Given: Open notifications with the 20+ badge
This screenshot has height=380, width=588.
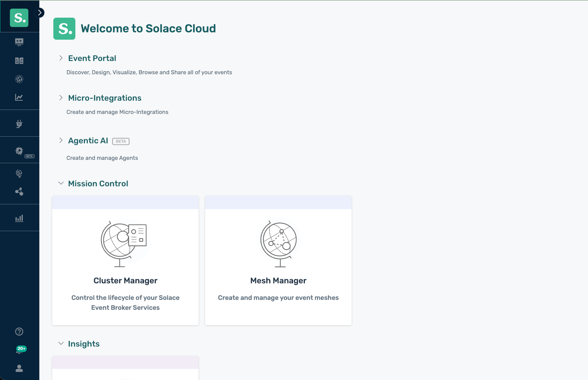Looking at the screenshot, I should point(20,350).
